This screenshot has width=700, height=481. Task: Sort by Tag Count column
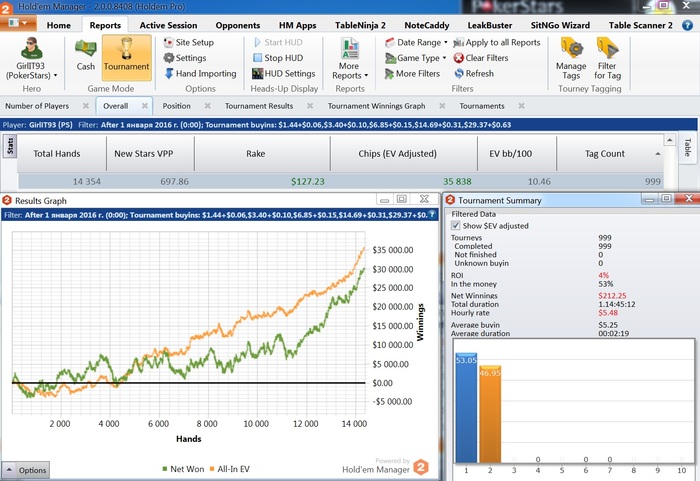610,154
